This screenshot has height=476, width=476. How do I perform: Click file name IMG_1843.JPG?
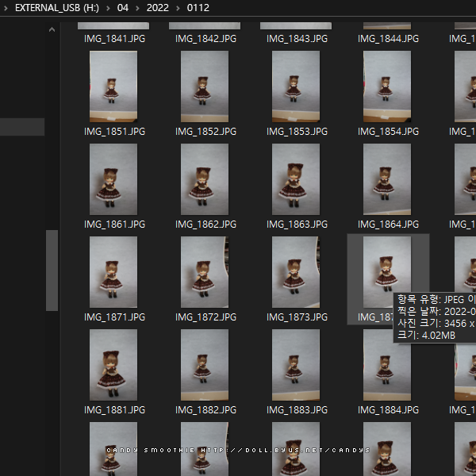pyautogui.click(x=297, y=39)
